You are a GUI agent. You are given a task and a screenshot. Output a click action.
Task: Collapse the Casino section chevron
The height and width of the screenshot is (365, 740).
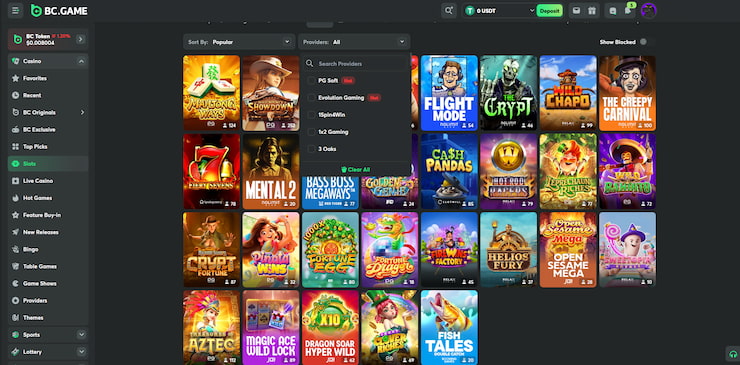(81, 61)
